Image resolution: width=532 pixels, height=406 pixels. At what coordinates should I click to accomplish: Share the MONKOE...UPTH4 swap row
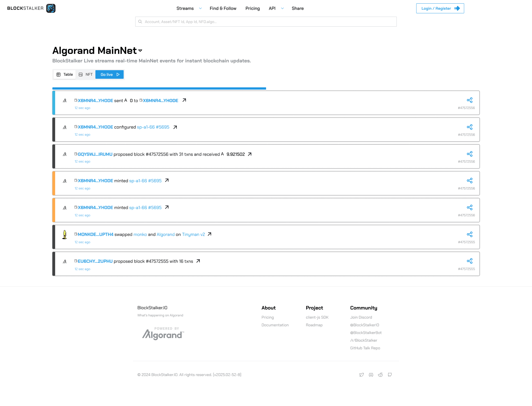(x=469, y=234)
